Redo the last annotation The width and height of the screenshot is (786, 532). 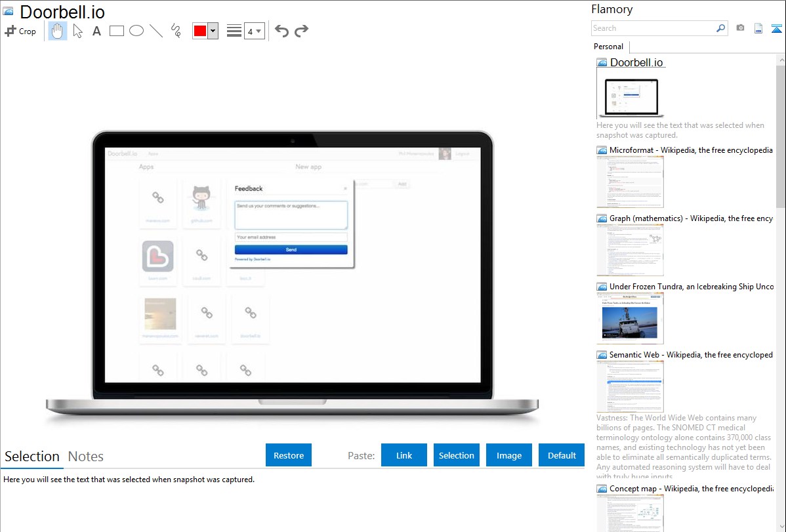pyautogui.click(x=301, y=31)
